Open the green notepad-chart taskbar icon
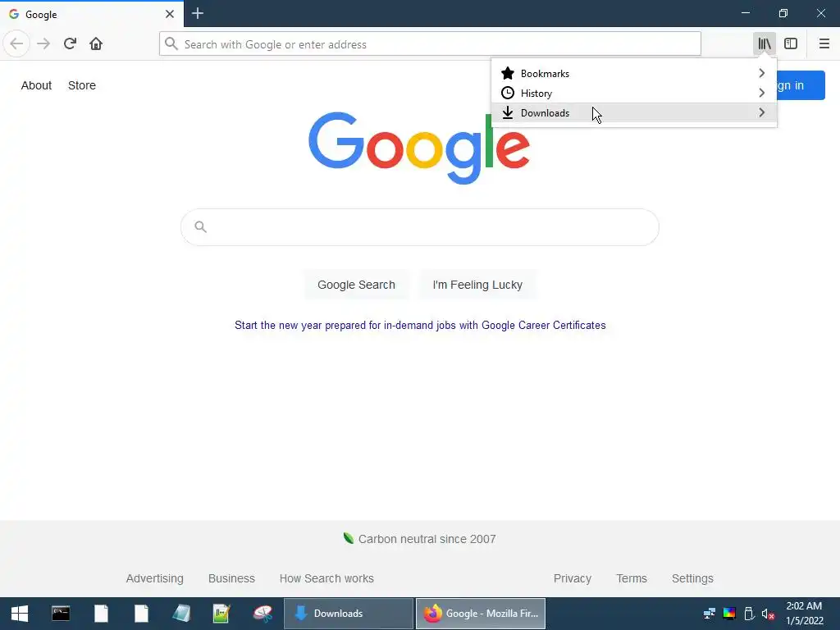The image size is (840, 630). 221,614
